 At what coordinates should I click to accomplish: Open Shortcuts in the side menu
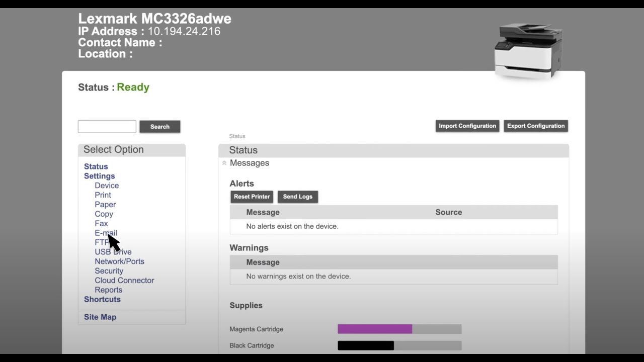pos(103,299)
